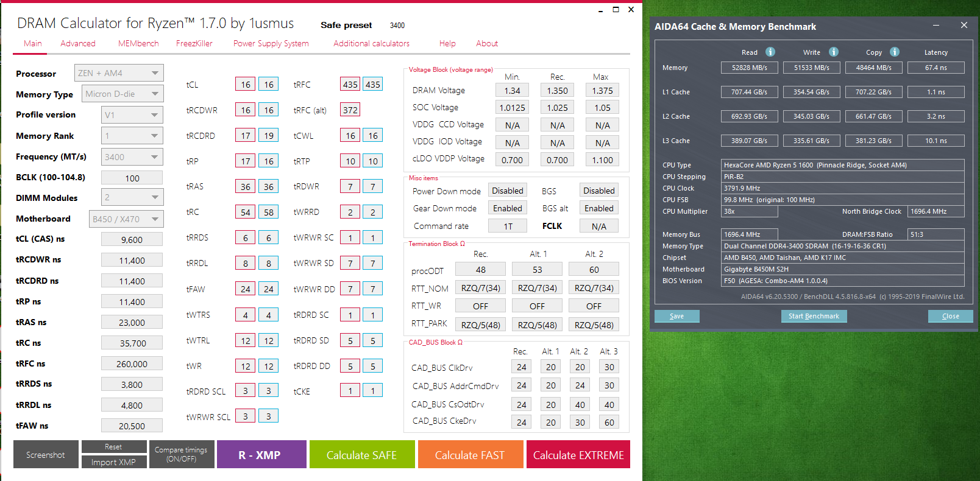Switch to the Main tab

point(33,44)
